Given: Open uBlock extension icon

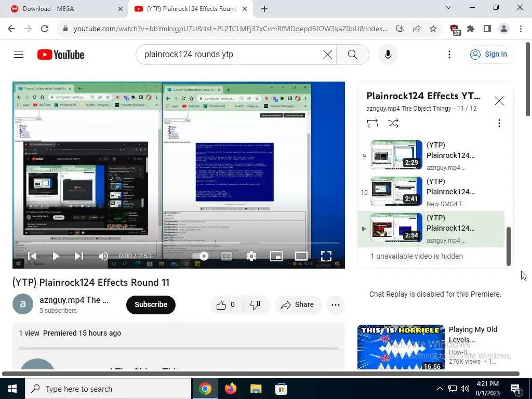Looking at the screenshot, I should point(455,30).
